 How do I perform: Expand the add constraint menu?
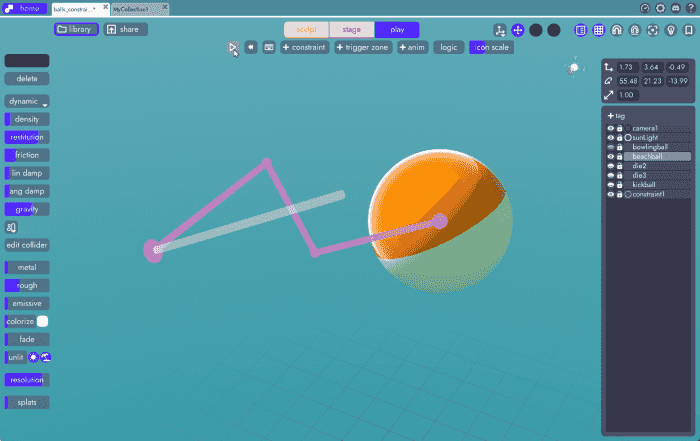tap(305, 47)
